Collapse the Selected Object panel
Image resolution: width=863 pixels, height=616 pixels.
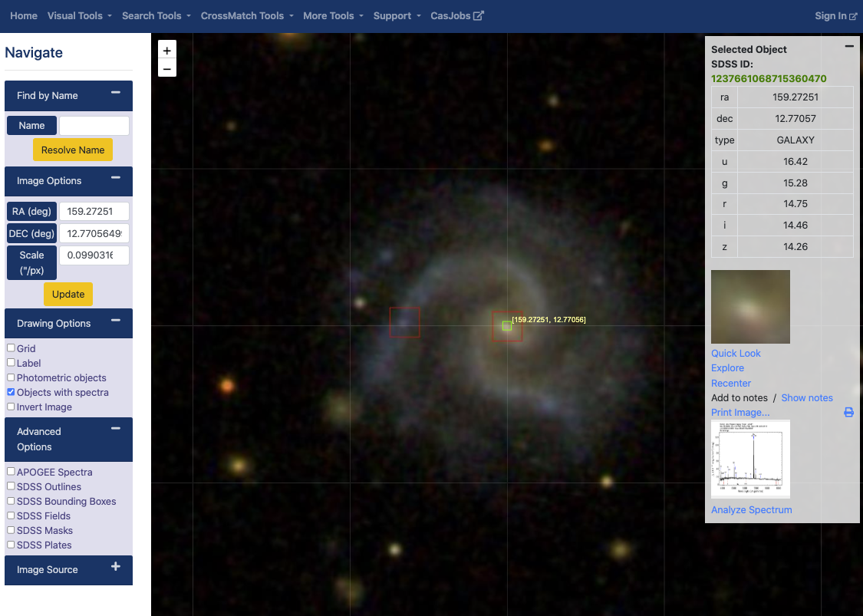tap(849, 46)
